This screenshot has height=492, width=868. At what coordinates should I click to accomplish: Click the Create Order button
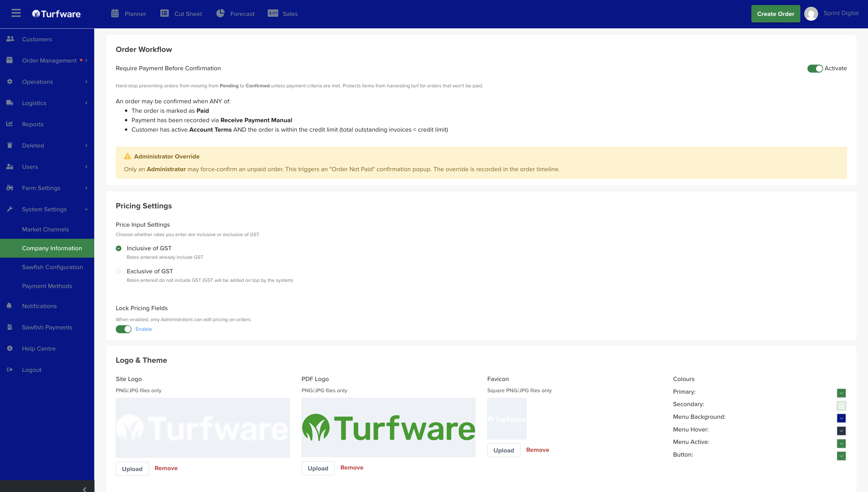775,14
